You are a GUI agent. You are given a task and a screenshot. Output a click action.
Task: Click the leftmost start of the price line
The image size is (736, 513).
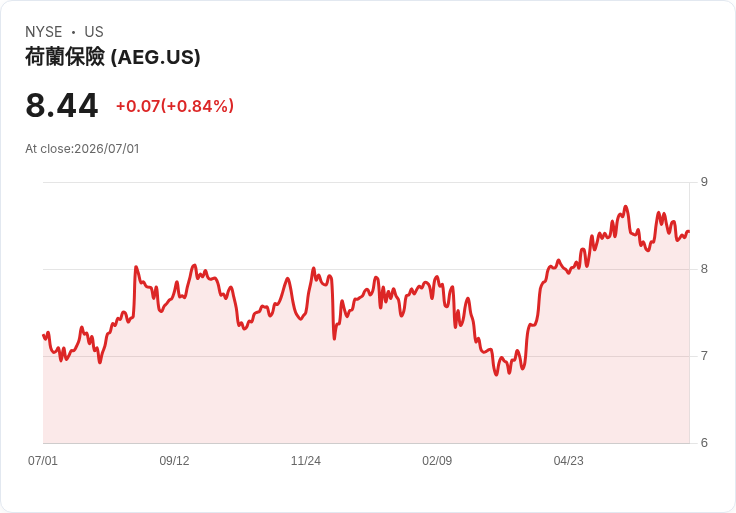(44, 335)
